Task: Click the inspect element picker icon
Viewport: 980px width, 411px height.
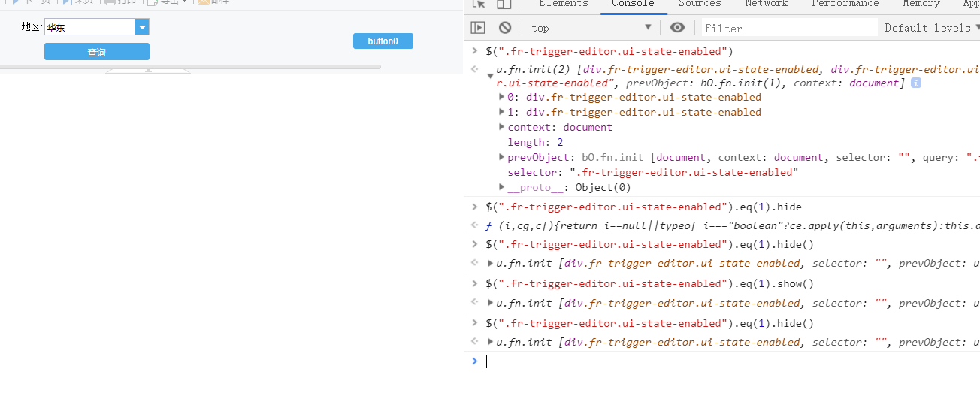Action: tap(478, 4)
